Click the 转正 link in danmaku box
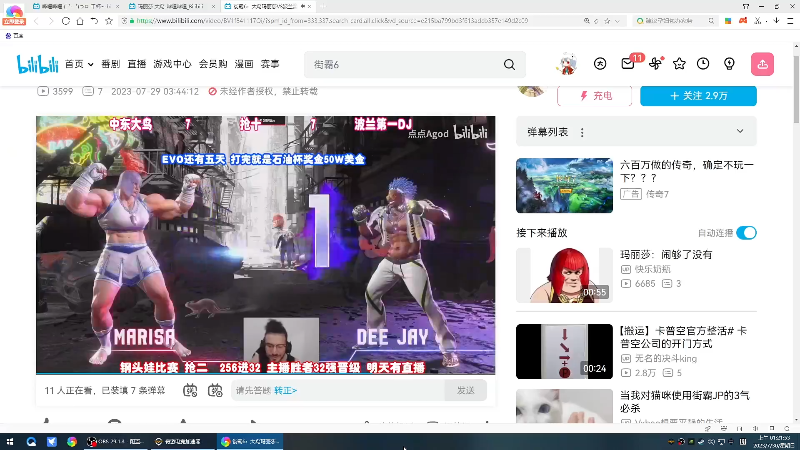This screenshot has height=450, width=800. pyautogui.click(x=285, y=391)
